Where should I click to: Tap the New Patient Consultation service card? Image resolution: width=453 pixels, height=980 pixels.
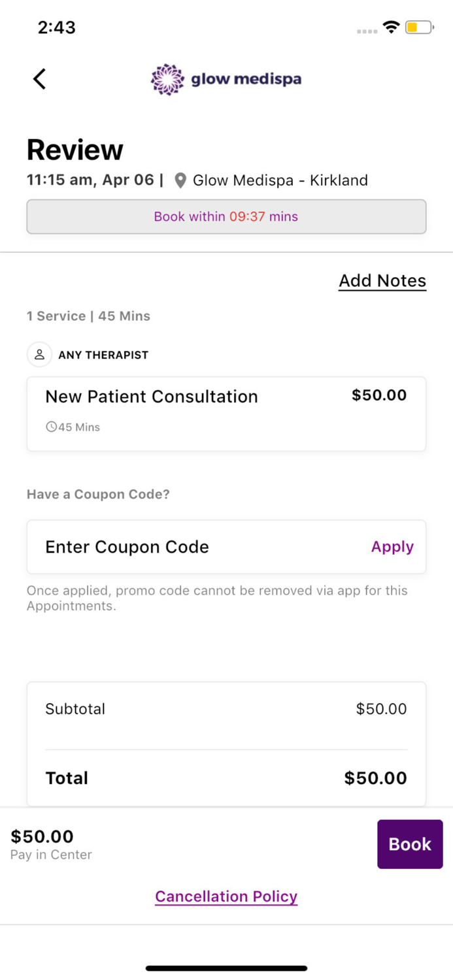click(x=226, y=414)
